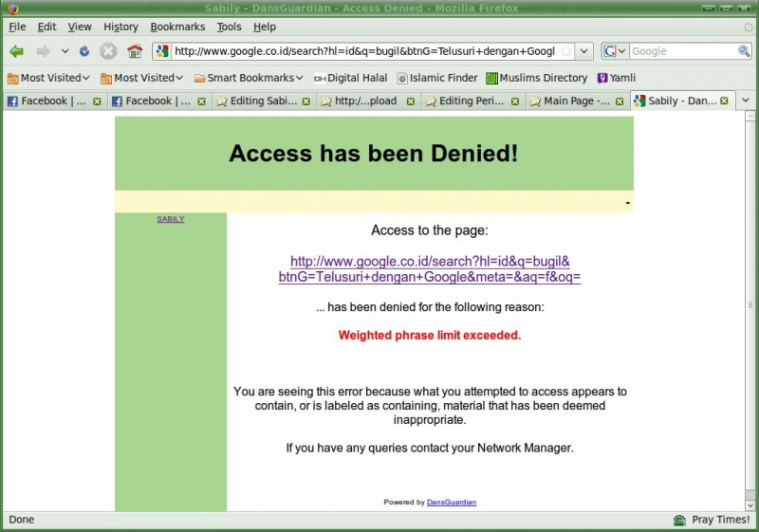Open the denied google.co.id search link
Screen dimensions: 759x532
click(430, 269)
